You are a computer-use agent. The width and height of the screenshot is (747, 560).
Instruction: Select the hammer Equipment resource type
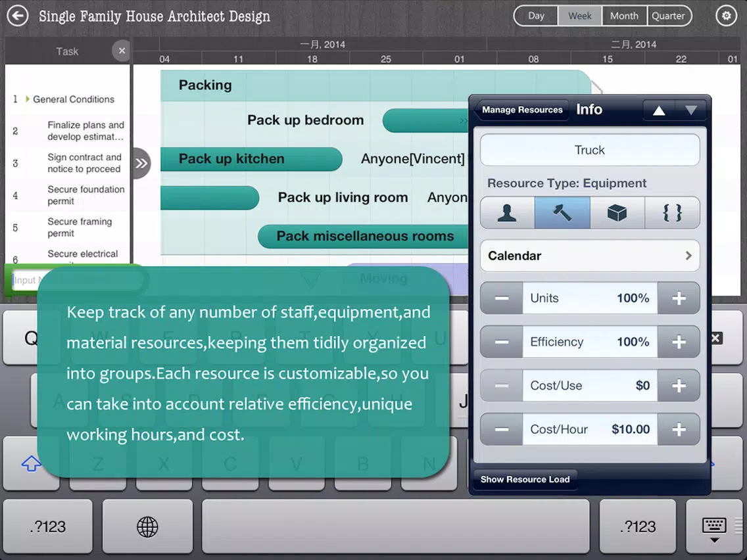562,213
